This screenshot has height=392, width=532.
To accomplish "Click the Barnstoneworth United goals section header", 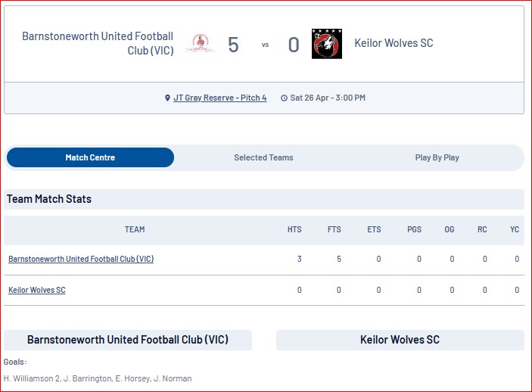I will [128, 340].
